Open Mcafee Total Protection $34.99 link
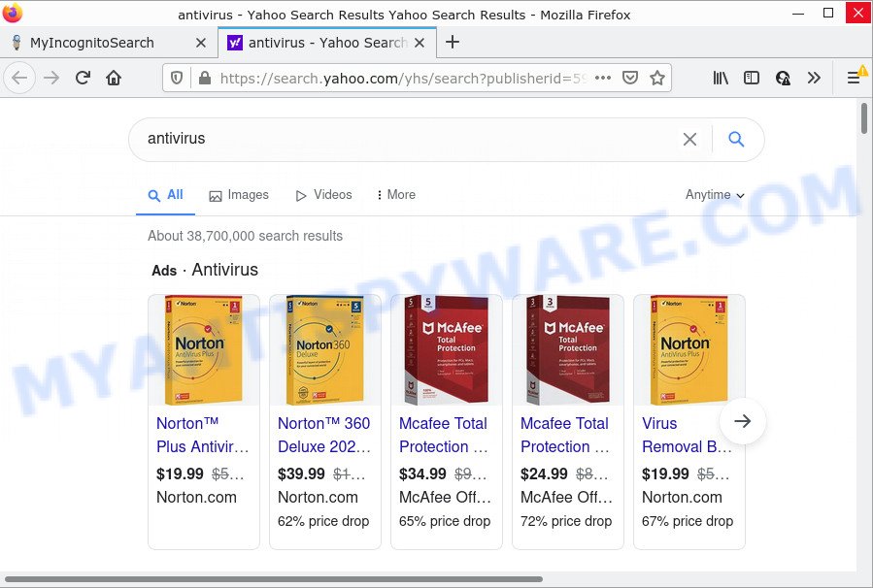The height and width of the screenshot is (588, 873). pyautogui.click(x=444, y=435)
